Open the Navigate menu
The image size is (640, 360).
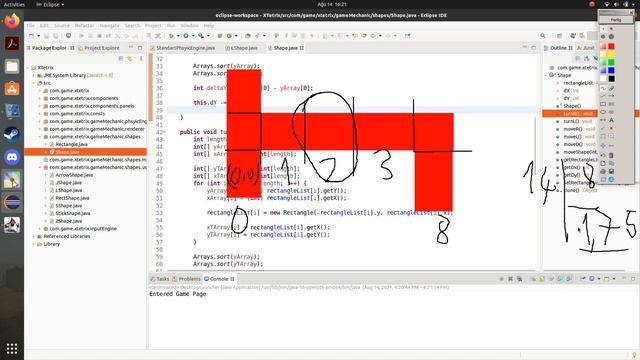[x=110, y=26]
